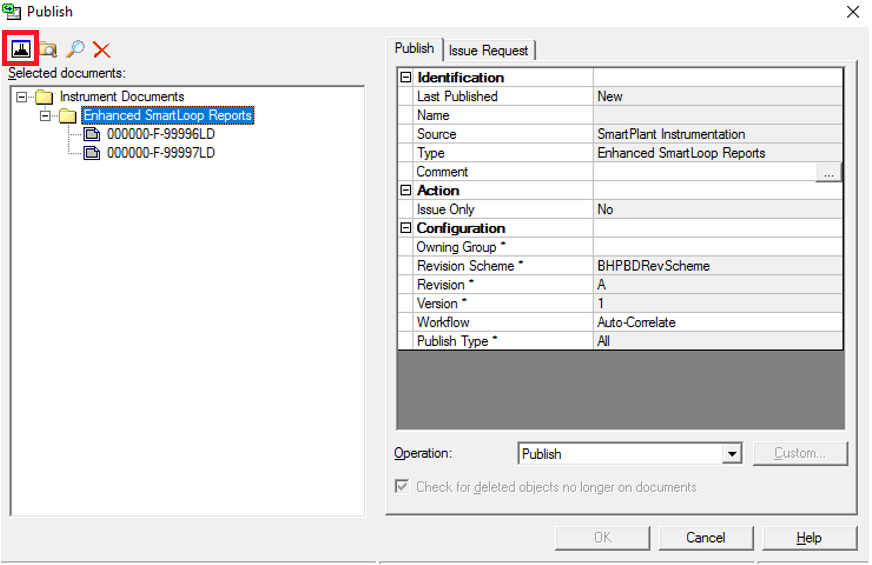Viewport: 872px width, 565px height.
Task: Select the Instrument Documents folder icon
Action: coord(43,97)
